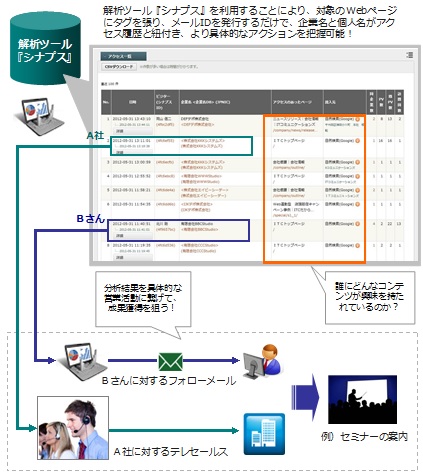423x476 pixels.
Task: Click the visitor name in the Bさん row
Action: (x=162, y=224)
